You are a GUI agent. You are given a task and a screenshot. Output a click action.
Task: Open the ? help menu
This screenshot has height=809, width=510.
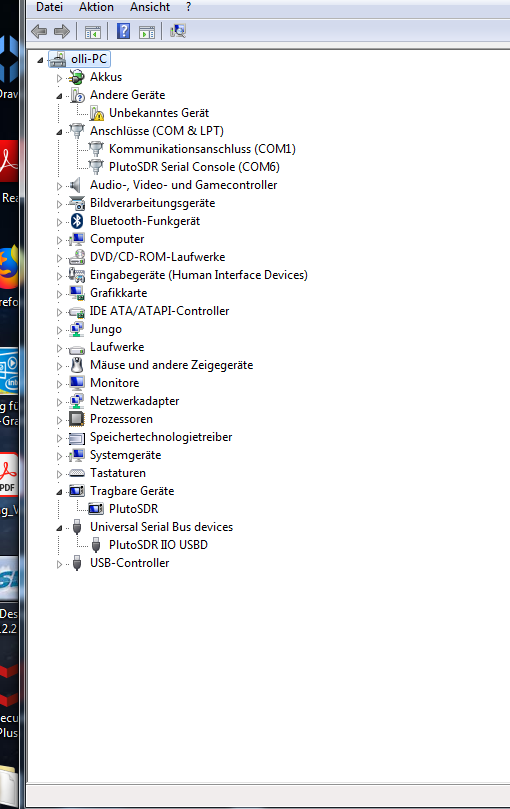188,7
